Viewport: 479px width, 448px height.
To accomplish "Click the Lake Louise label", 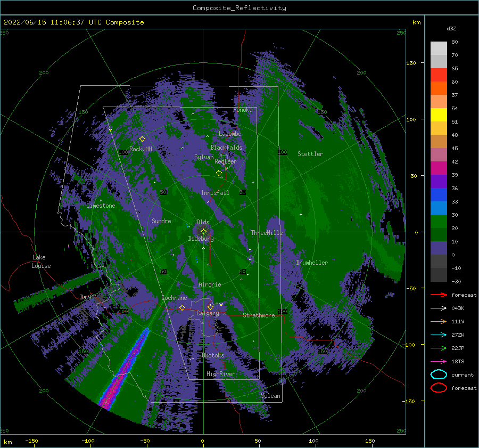I will (x=41, y=262).
